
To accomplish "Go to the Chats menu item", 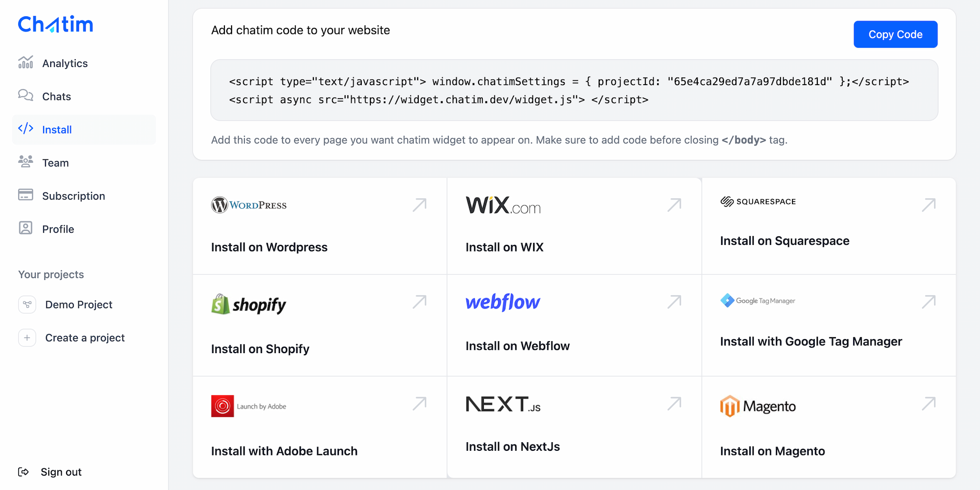I will click(x=56, y=97).
